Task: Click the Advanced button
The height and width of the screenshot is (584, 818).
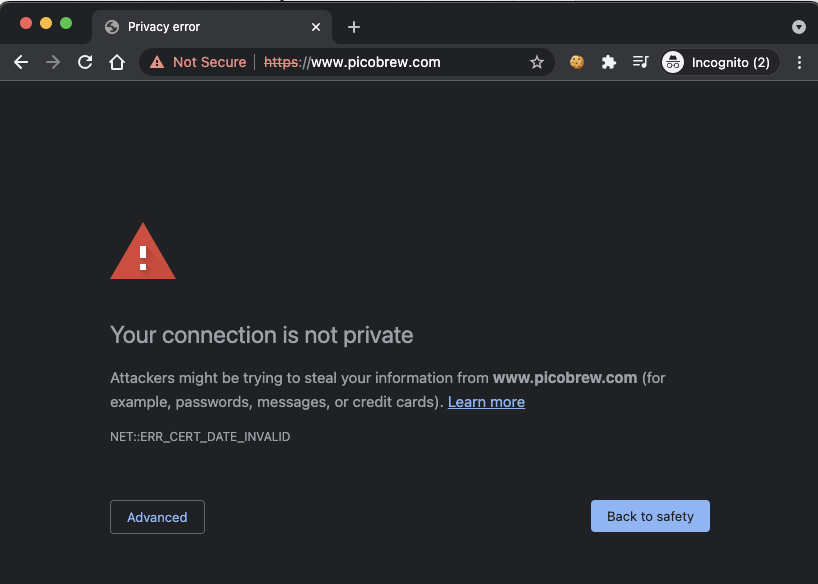Action: tap(157, 517)
